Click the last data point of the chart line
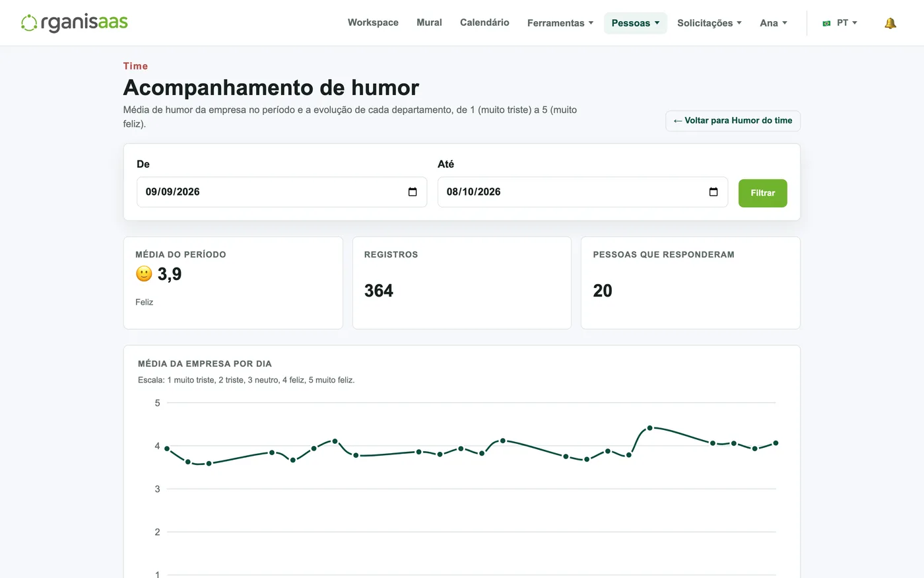The image size is (924, 578). pos(775,443)
